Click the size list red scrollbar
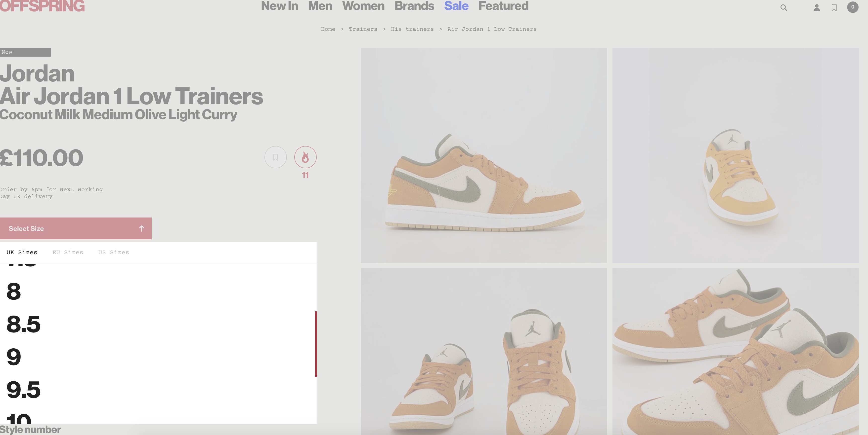 pyautogui.click(x=316, y=344)
